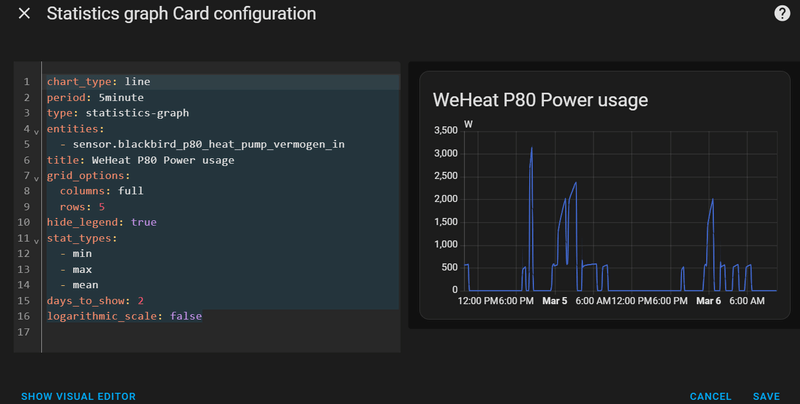
Task: Click the period: 5minute line
Action: [95, 98]
